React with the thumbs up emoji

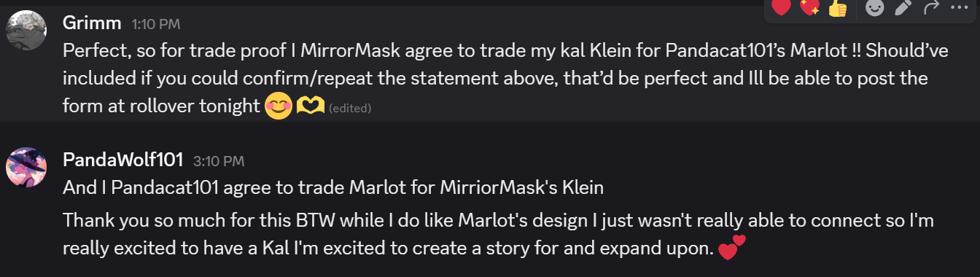tap(838, 7)
